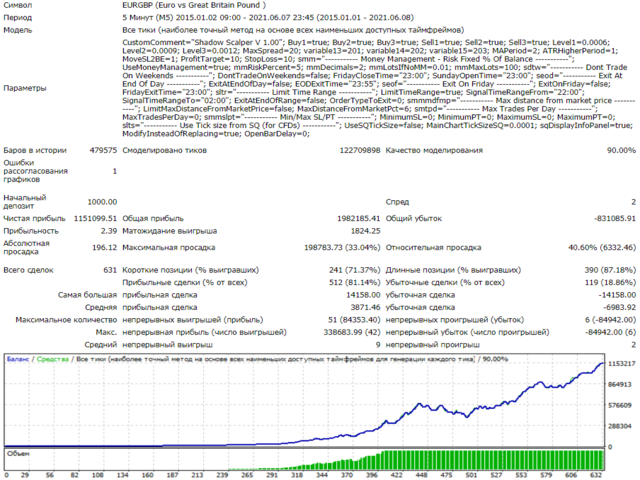Image resolution: width=640 pixels, height=480 pixels.
Task: Click the "Чистая прибыль" label
Action: 34,218
